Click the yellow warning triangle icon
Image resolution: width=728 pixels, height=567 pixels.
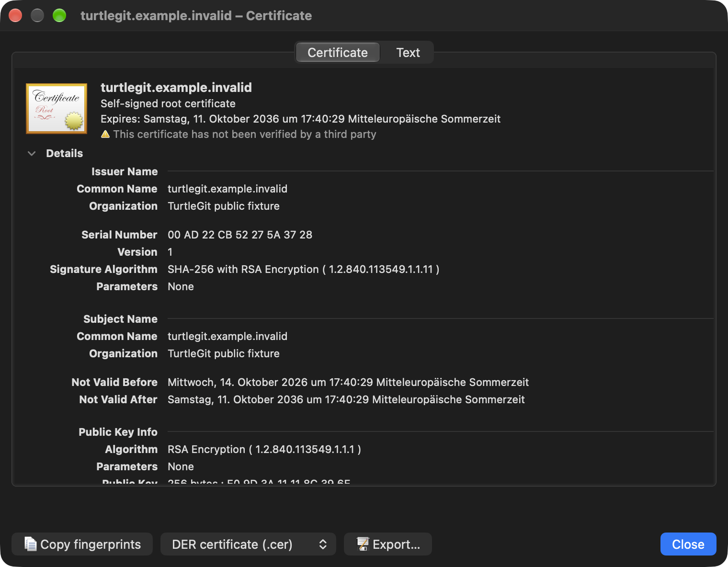click(x=105, y=135)
